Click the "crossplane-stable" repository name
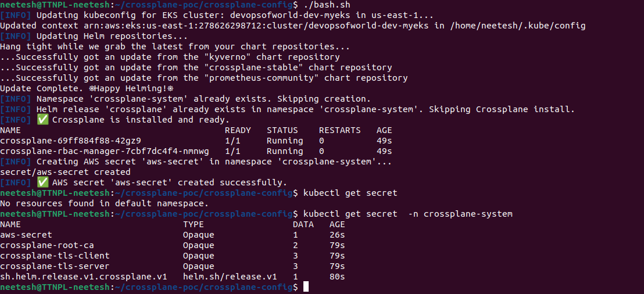This screenshot has height=294, width=644. pos(253,67)
